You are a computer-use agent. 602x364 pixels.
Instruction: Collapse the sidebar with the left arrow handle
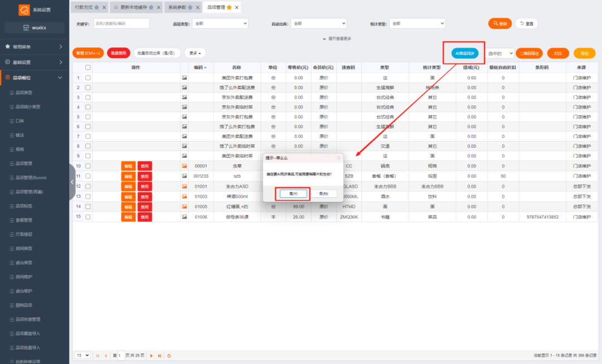click(72, 182)
